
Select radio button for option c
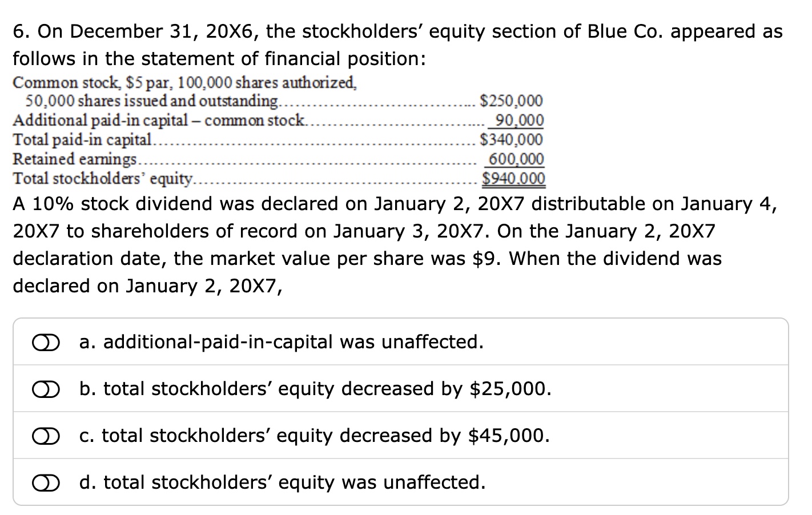coord(46,436)
